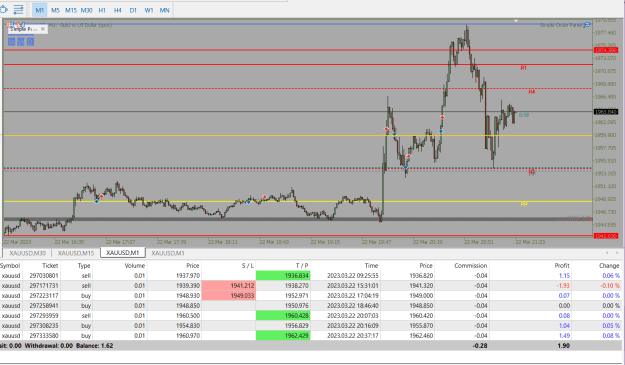Switch chart to H4 timeframe
The height and width of the screenshot is (365, 625).
click(118, 10)
